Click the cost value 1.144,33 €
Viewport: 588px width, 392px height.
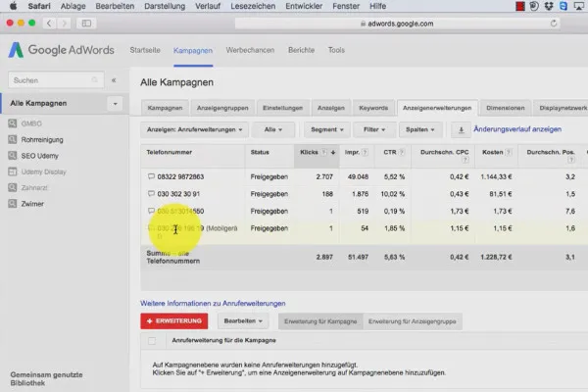point(496,176)
